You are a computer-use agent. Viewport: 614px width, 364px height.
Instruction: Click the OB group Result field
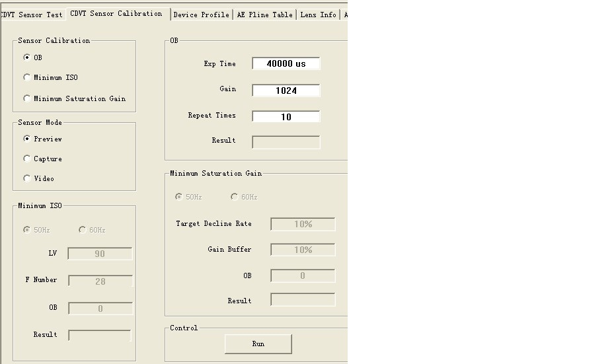(x=286, y=142)
